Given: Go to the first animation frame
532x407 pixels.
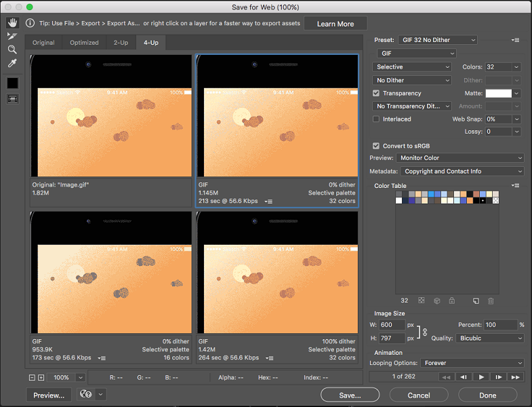Looking at the screenshot, I should 446,376.
